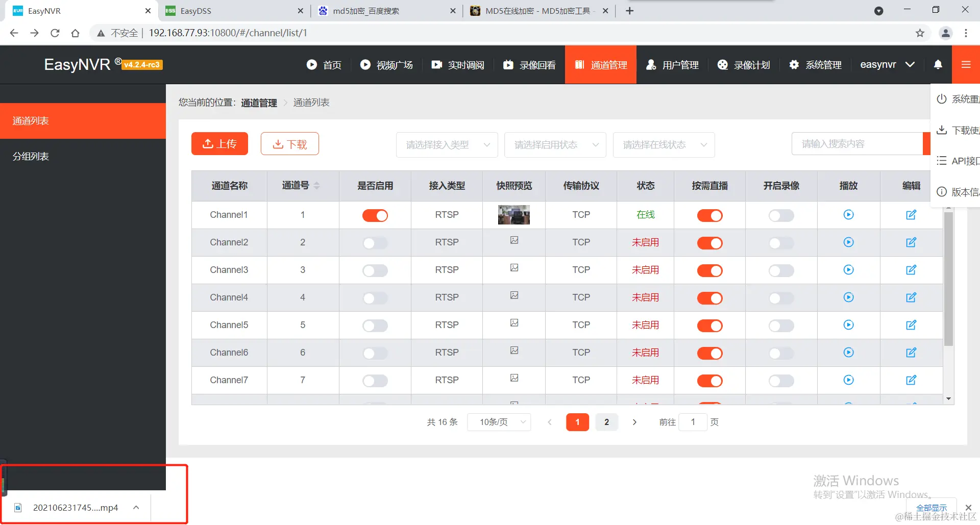
Task: Enable Channel2 是否启用 switch
Action: [375, 243]
